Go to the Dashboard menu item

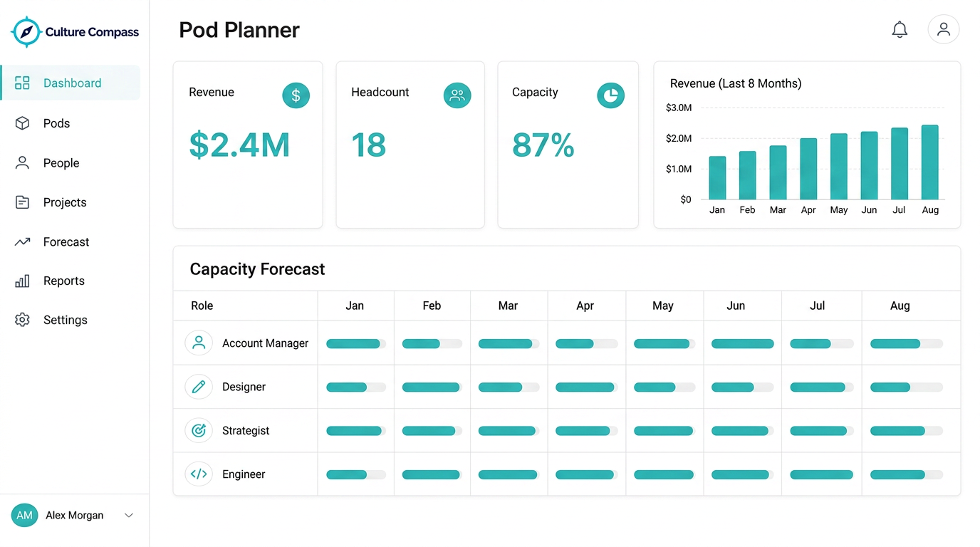71,83
